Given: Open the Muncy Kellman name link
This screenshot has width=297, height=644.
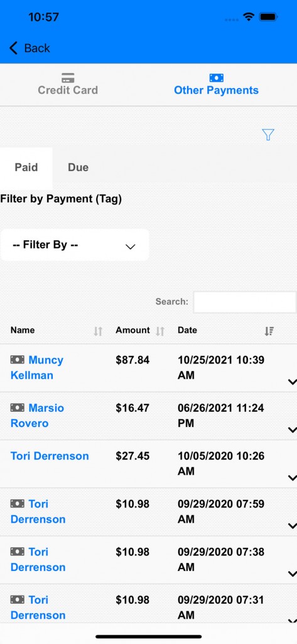Looking at the screenshot, I should tap(37, 367).
